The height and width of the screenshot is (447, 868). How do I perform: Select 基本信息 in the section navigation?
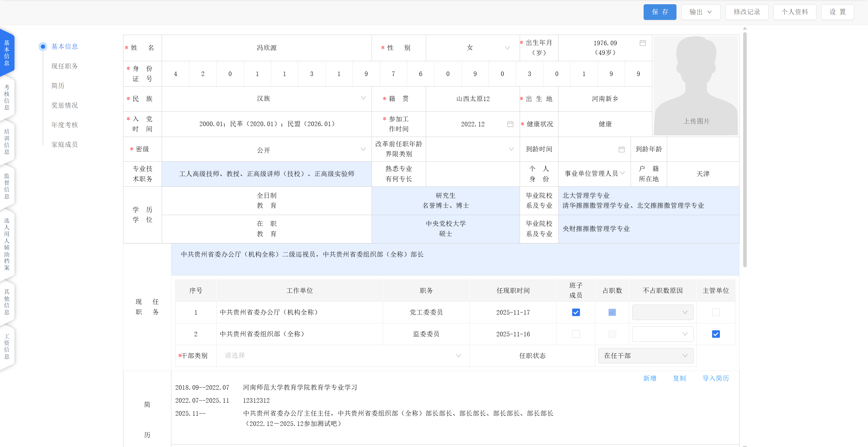tap(64, 46)
